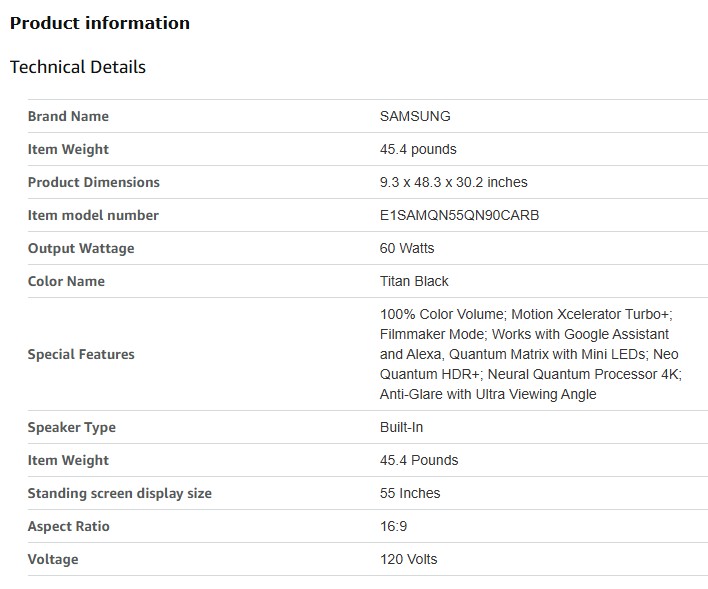Select the 55 Inches value
This screenshot has width=708, height=589.
(x=410, y=493)
